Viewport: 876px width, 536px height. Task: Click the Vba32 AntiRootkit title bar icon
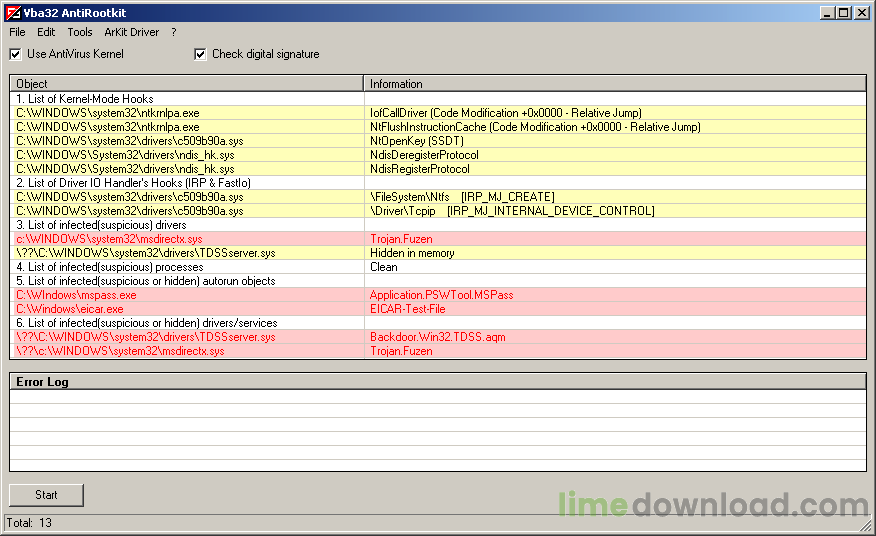(x=13, y=12)
